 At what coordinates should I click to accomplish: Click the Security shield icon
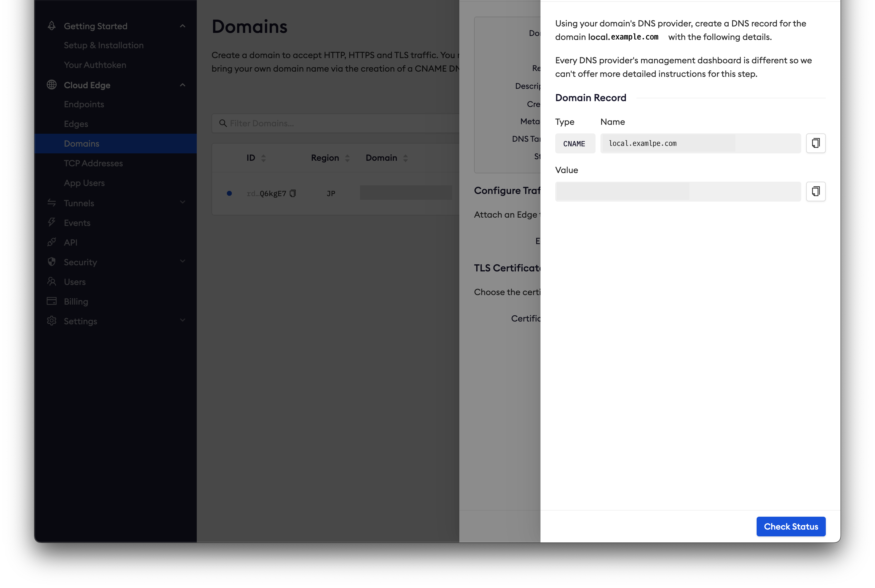(x=52, y=262)
